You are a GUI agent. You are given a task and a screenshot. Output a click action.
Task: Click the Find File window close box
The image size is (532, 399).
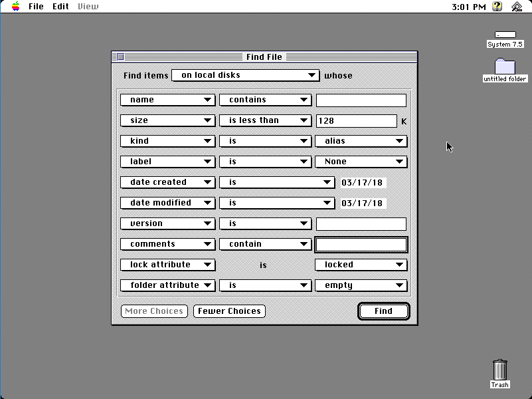tap(120, 57)
